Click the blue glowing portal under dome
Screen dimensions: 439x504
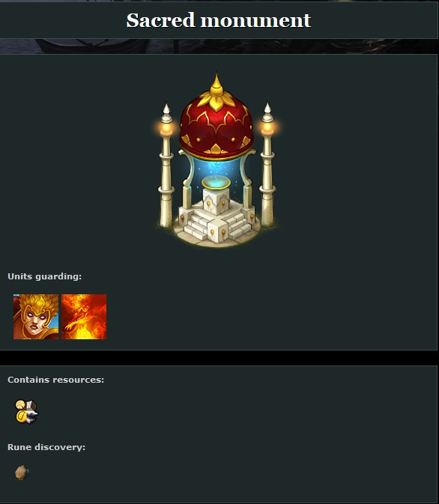216,168
